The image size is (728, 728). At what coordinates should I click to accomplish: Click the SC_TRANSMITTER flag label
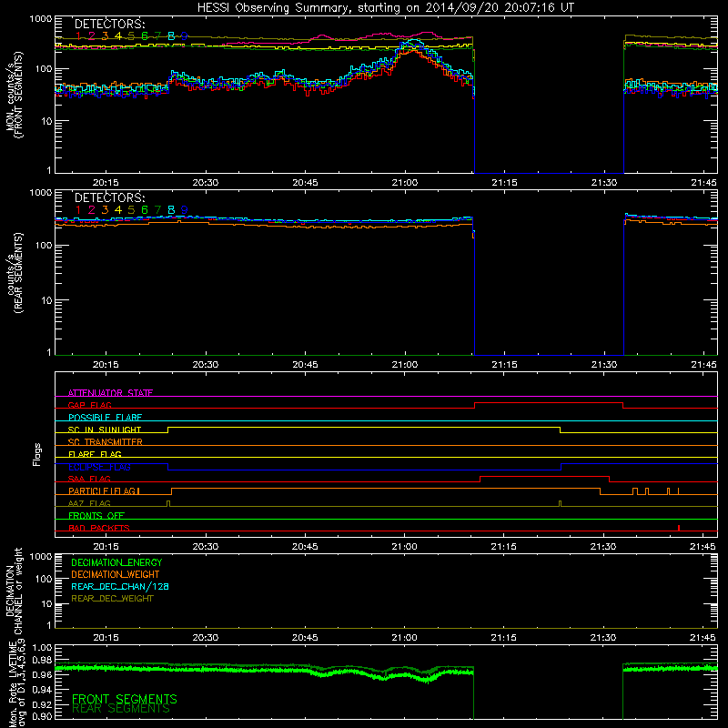(105, 442)
